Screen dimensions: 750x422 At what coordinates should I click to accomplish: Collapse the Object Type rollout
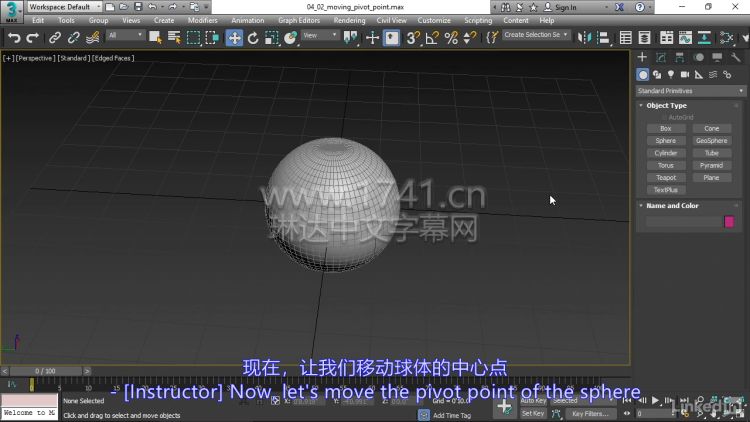(x=666, y=105)
